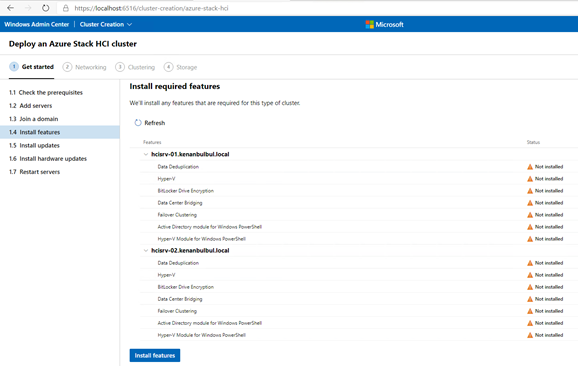The image size is (578, 366).
Task: Click hcisrv-01 Hyper-V Not installed status text
Action: (x=549, y=179)
